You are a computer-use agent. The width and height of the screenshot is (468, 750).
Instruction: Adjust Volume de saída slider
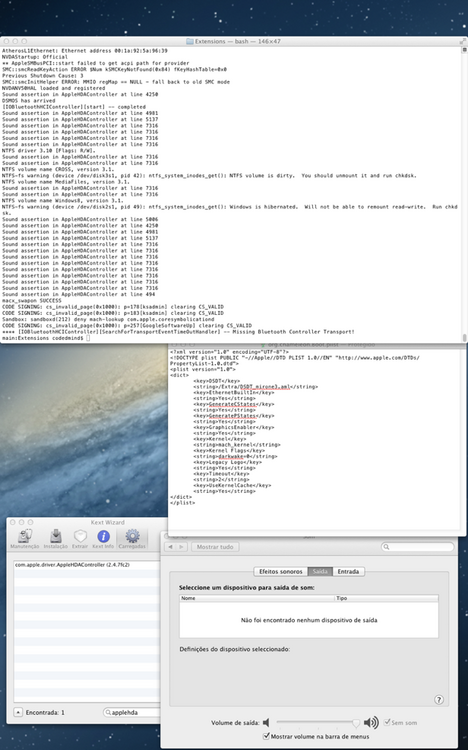tap(316, 723)
